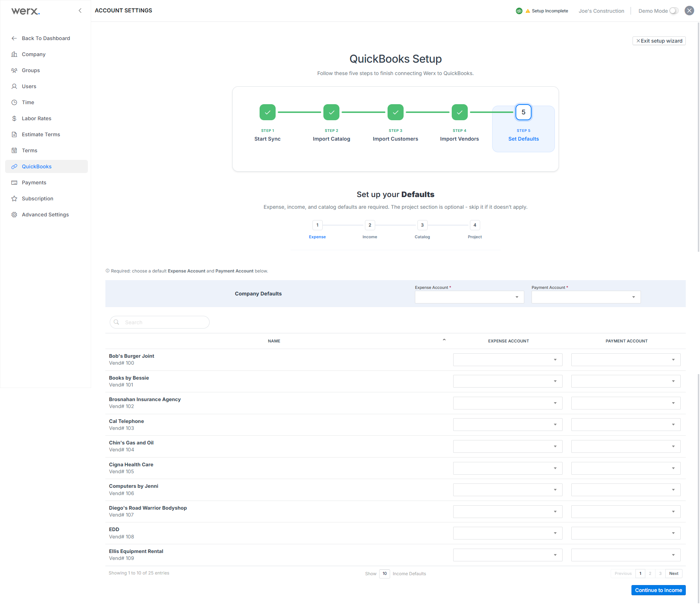This screenshot has height=604, width=700.
Task: Select the Step 5 Set Defaults badge
Action: [524, 112]
